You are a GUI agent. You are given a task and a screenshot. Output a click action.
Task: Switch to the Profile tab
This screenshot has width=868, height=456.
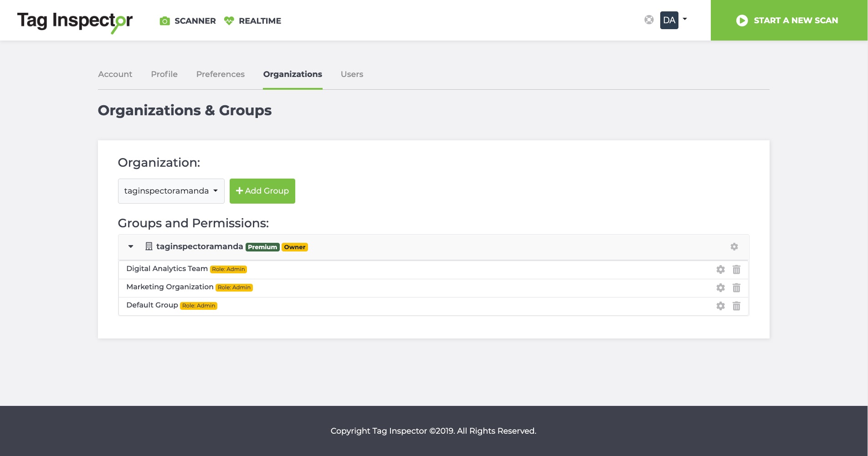coord(164,74)
